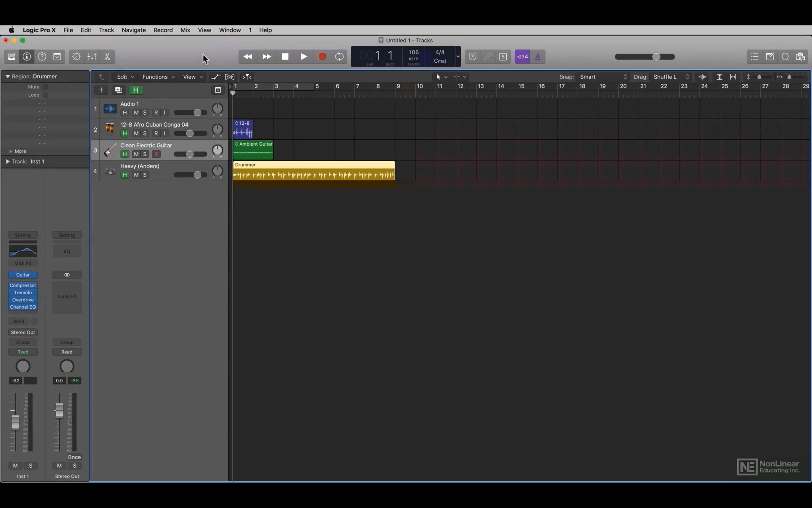Toggle the Replace mode button

[x=473, y=57]
